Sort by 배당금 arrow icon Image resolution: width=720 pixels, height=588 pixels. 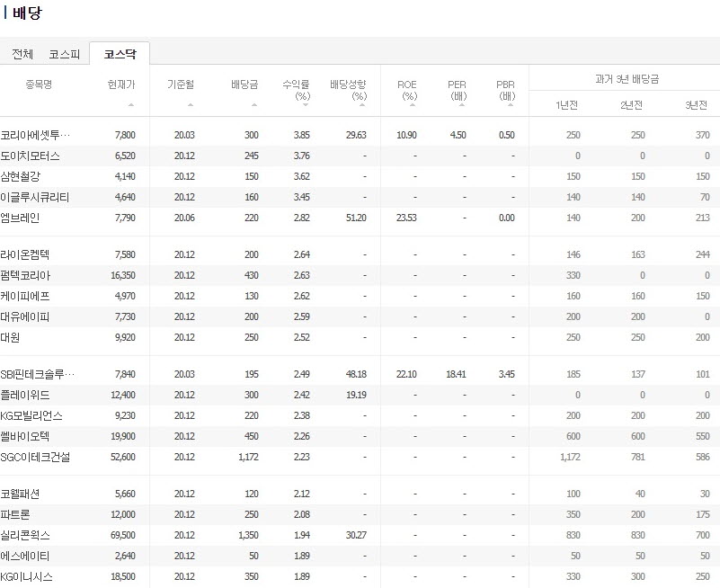coord(254,105)
